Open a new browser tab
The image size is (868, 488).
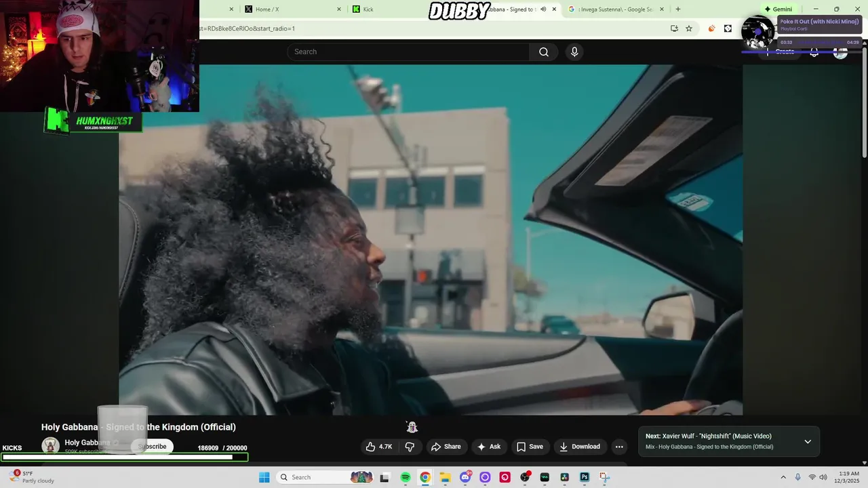(x=678, y=9)
